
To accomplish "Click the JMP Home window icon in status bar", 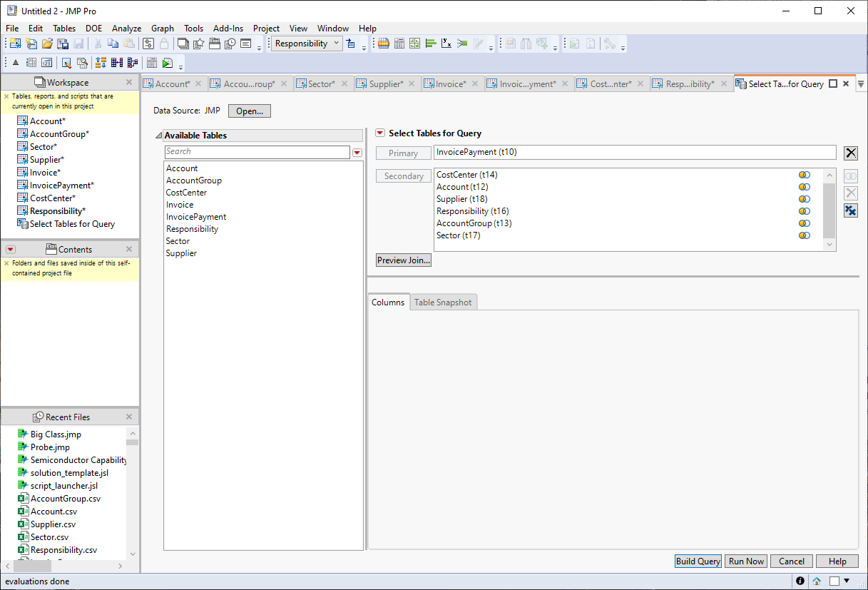I will tap(817, 581).
